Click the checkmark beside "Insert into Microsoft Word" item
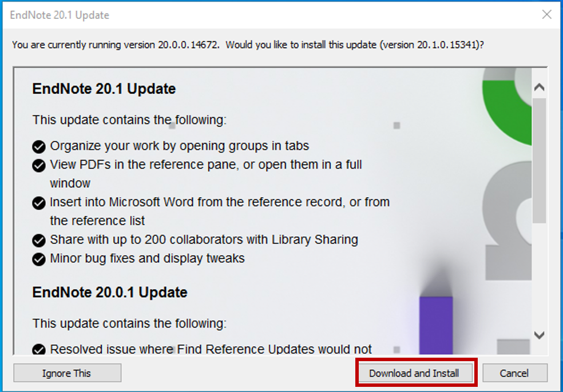This screenshot has width=563, height=392. click(x=38, y=202)
